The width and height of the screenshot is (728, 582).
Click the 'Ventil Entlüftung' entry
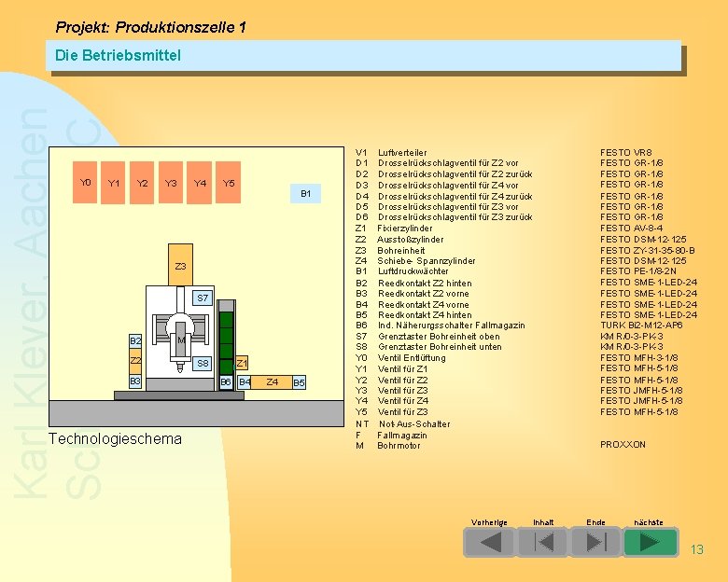pyautogui.click(x=412, y=358)
